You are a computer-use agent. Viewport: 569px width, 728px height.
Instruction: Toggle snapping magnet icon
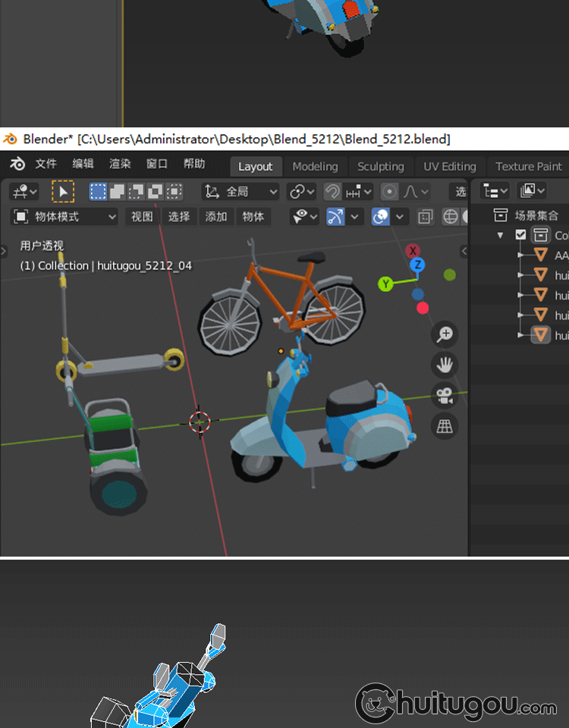pyautogui.click(x=332, y=191)
